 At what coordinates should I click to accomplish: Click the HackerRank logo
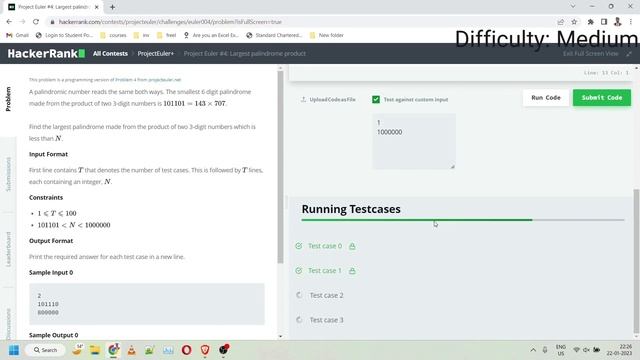[x=46, y=53]
